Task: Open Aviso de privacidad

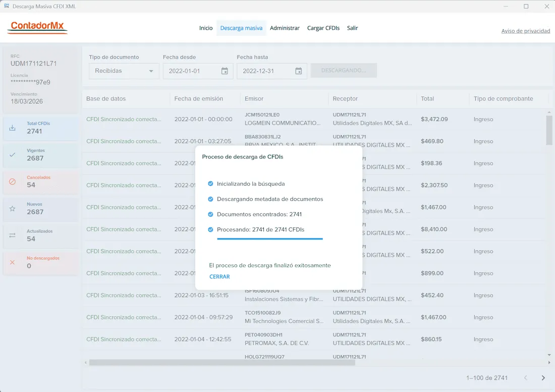Action: coord(526,31)
